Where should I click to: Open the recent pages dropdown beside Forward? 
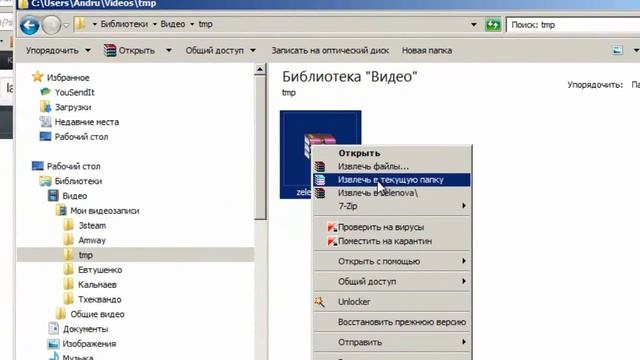pos(66,25)
